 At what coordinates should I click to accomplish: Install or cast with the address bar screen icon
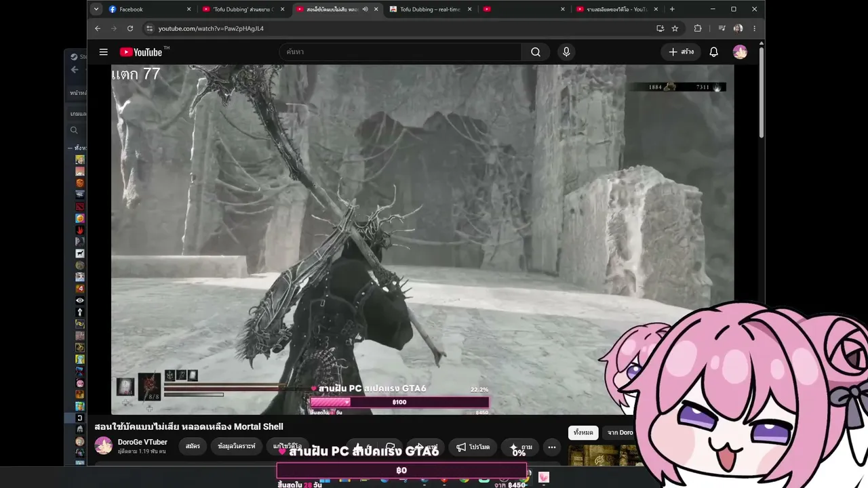[660, 28]
